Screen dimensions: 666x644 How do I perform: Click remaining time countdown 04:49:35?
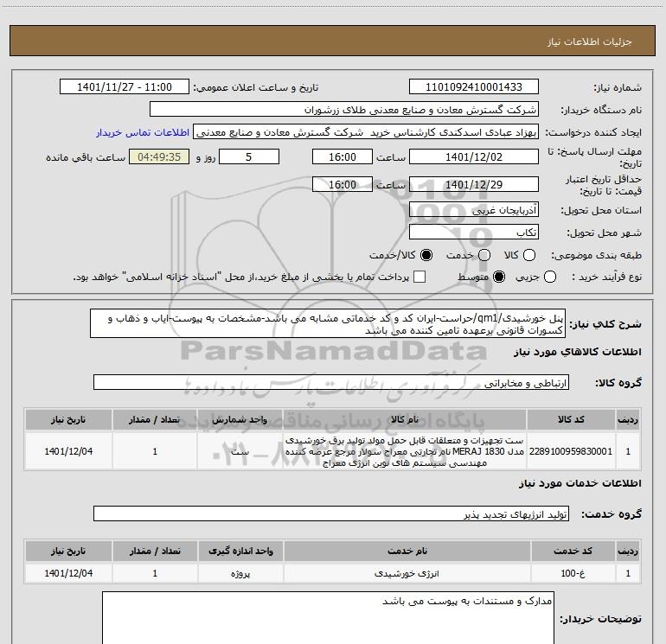tap(159, 156)
